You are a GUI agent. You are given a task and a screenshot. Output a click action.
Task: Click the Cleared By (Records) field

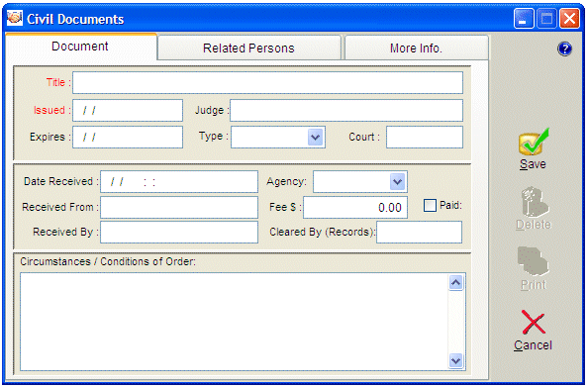click(x=420, y=232)
